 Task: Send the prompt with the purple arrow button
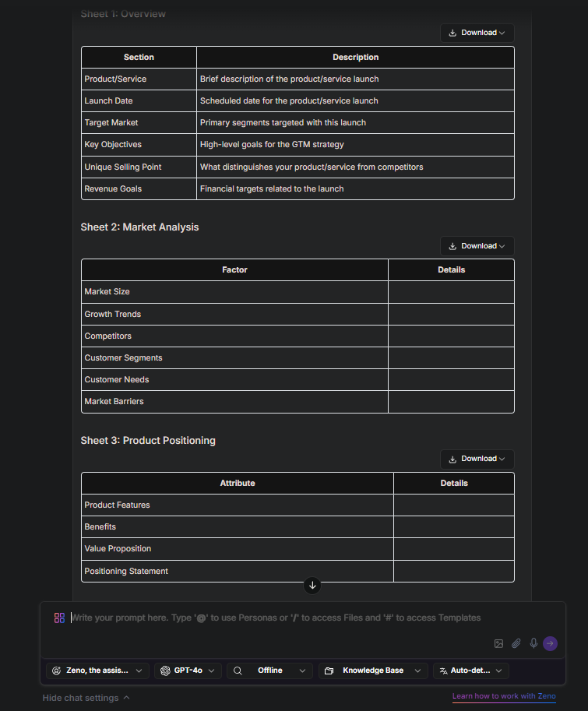[550, 643]
